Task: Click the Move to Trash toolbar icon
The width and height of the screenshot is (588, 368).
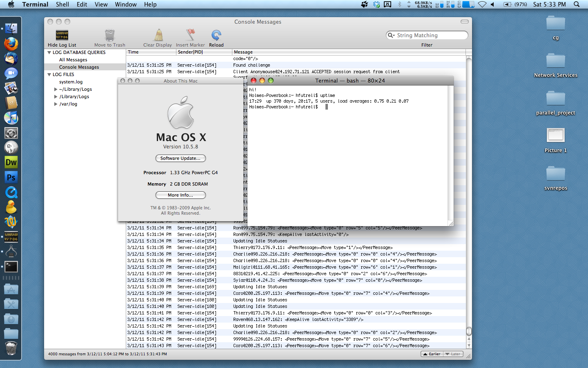Action: [x=109, y=35]
